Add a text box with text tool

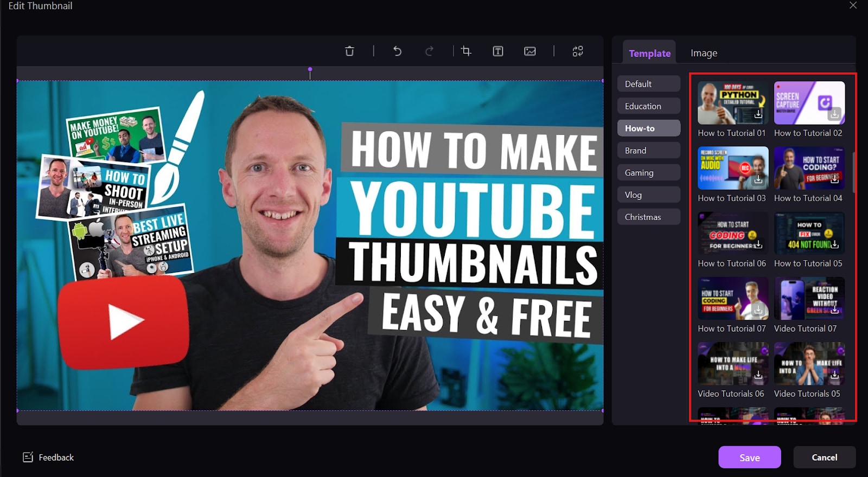[498, 51]
